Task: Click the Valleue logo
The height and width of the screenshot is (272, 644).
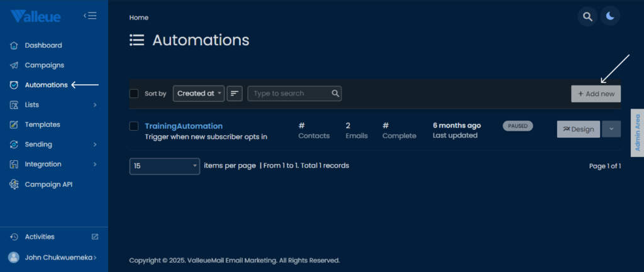Action: tap(36, 16)
